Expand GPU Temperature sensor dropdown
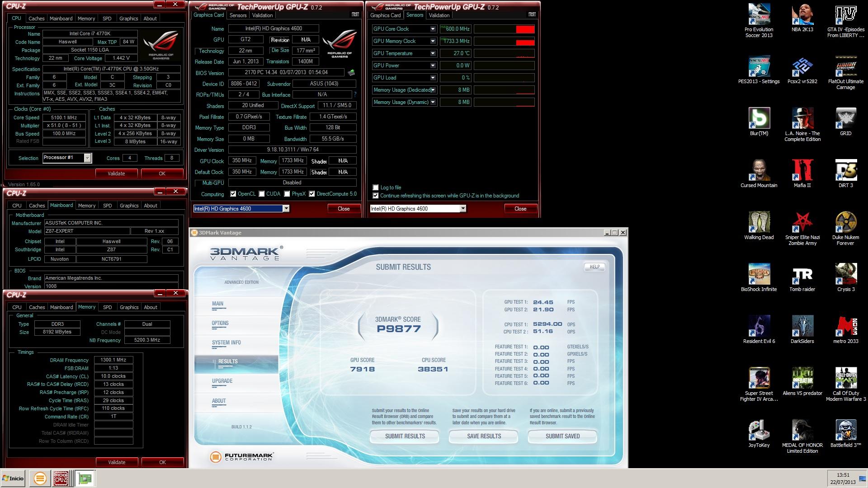 pyautogui.click(x=433, y=53)
